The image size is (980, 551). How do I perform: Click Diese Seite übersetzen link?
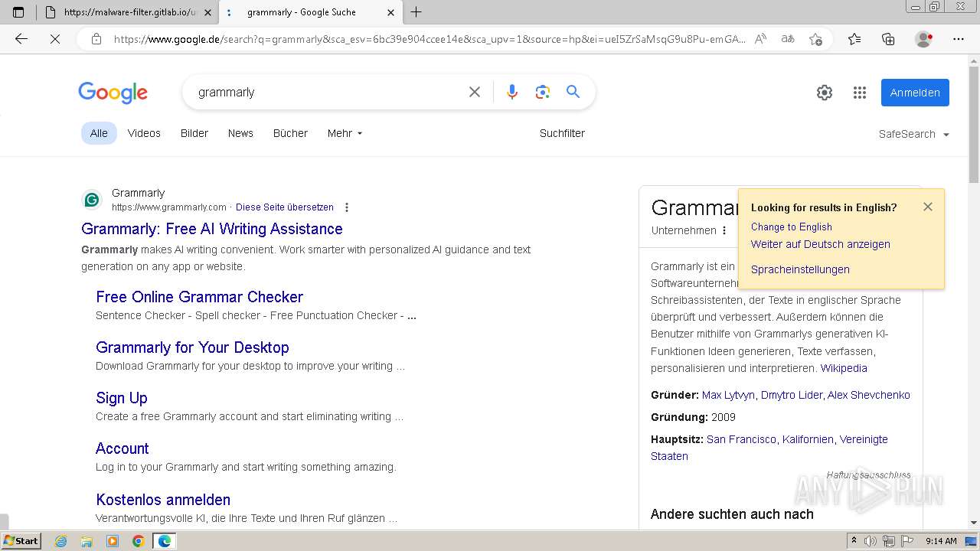[x=285, y=207]
